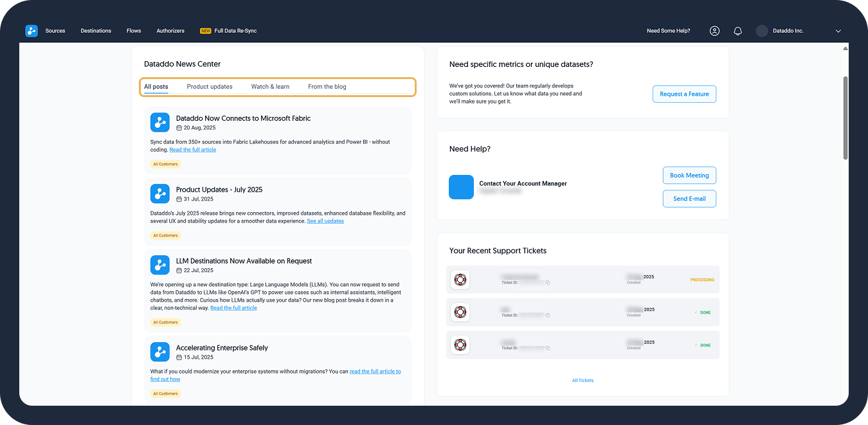The image size is (868, 425).
Task: Open the Destinations menu
Action: click(96, 31)
